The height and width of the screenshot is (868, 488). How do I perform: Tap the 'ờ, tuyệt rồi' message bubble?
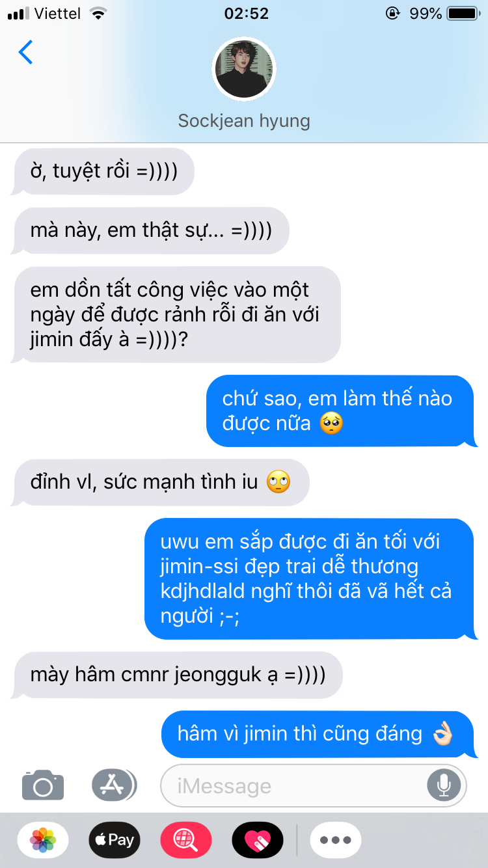tap(103, 171)
